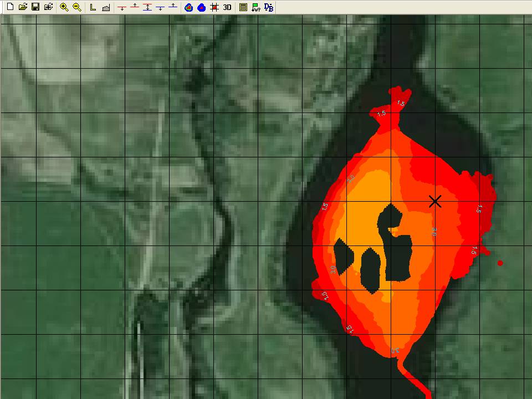Screen dimensions: 532x399
Task: Open the terrain profile tool
Action: (x=106, y=7)
